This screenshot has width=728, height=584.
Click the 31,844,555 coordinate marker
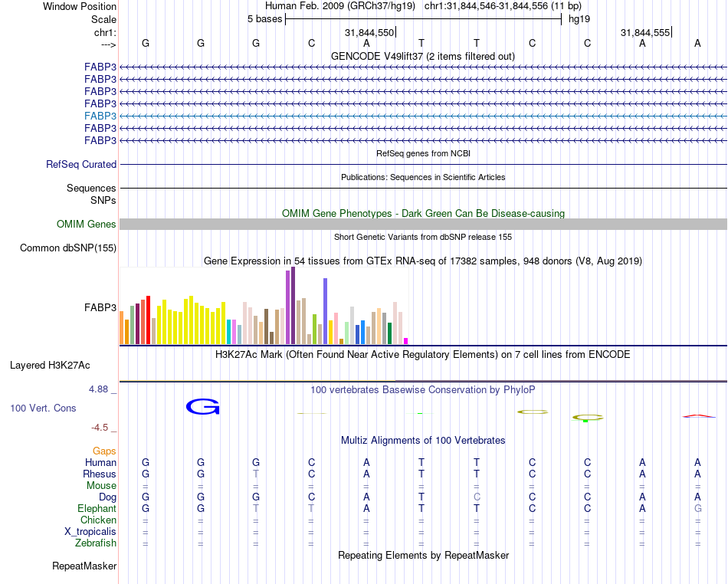(645, 32)
